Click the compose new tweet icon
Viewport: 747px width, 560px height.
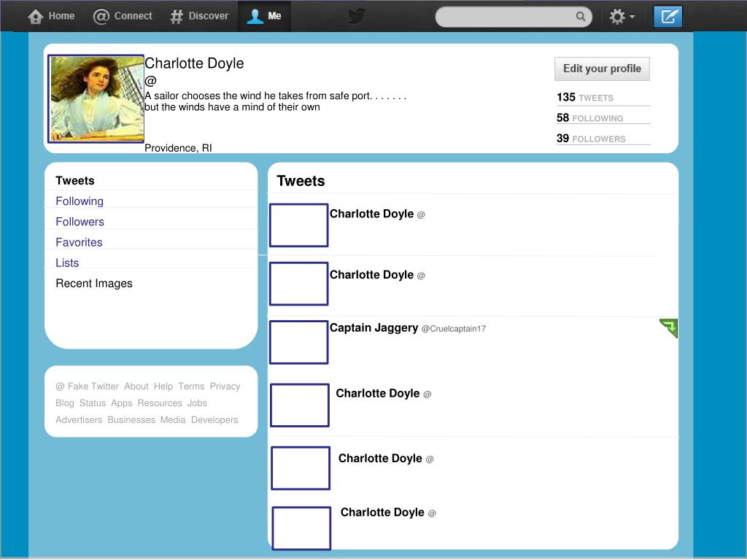coord(667,17)
